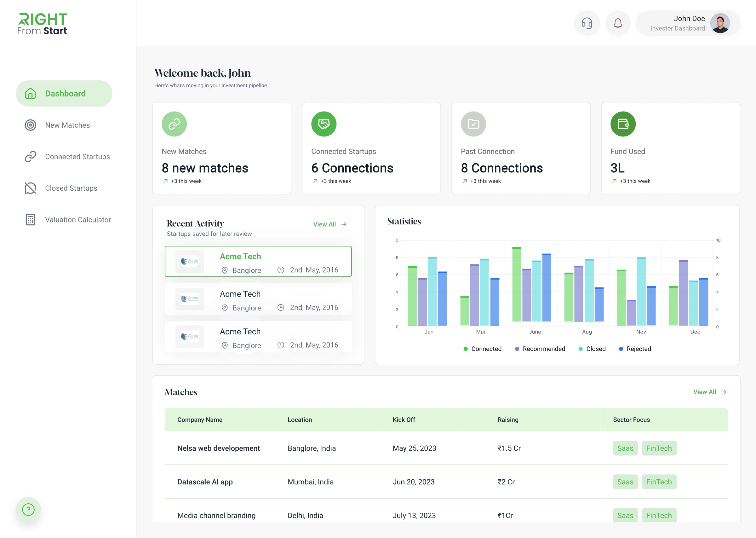Click View All in the Matches section
756x538 pixels.
pyautogui.click(x=710, y=392)
